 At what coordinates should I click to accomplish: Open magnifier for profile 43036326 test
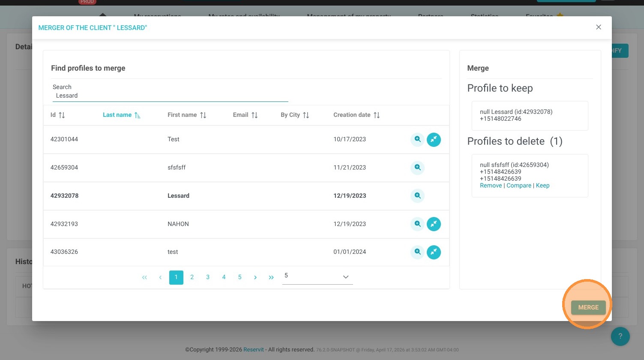tap(417, 252)
